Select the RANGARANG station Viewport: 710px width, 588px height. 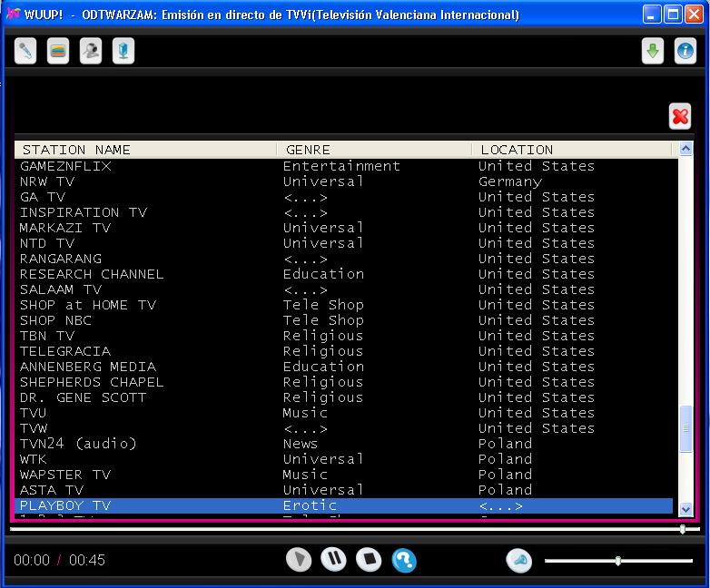point(344,259)
